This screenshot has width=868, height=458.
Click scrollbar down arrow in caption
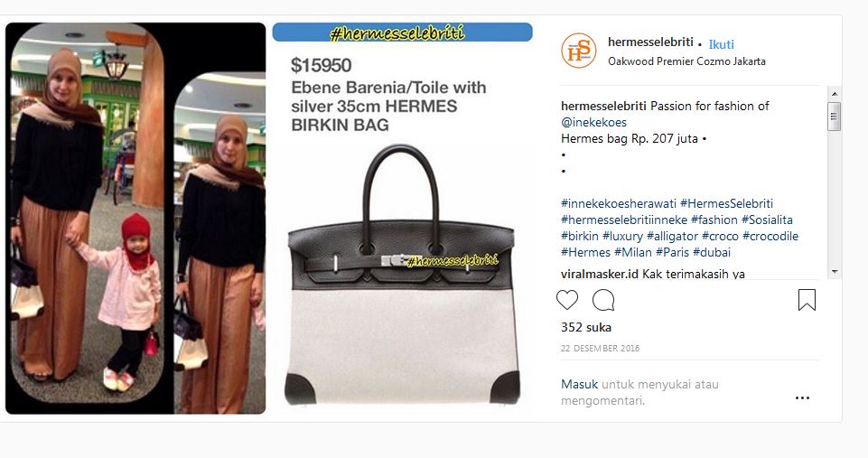[x=835, y=272]
